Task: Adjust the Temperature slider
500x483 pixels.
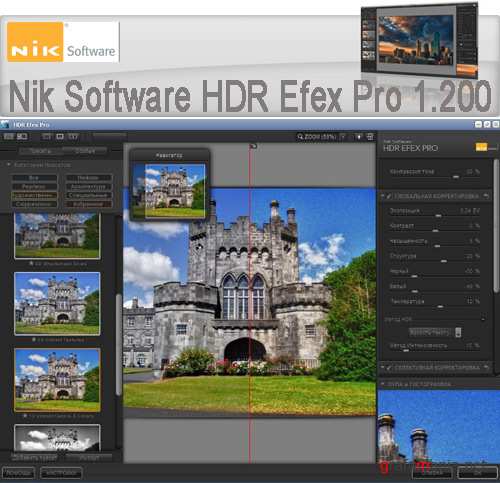Action: click(x=440, y=306)
